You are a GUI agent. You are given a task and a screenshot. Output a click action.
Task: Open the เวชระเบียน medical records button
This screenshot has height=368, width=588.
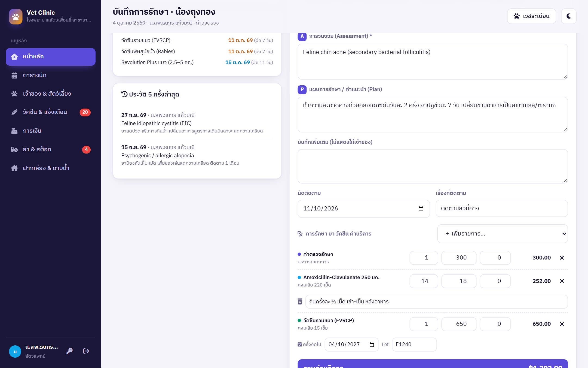pos(531,16)
